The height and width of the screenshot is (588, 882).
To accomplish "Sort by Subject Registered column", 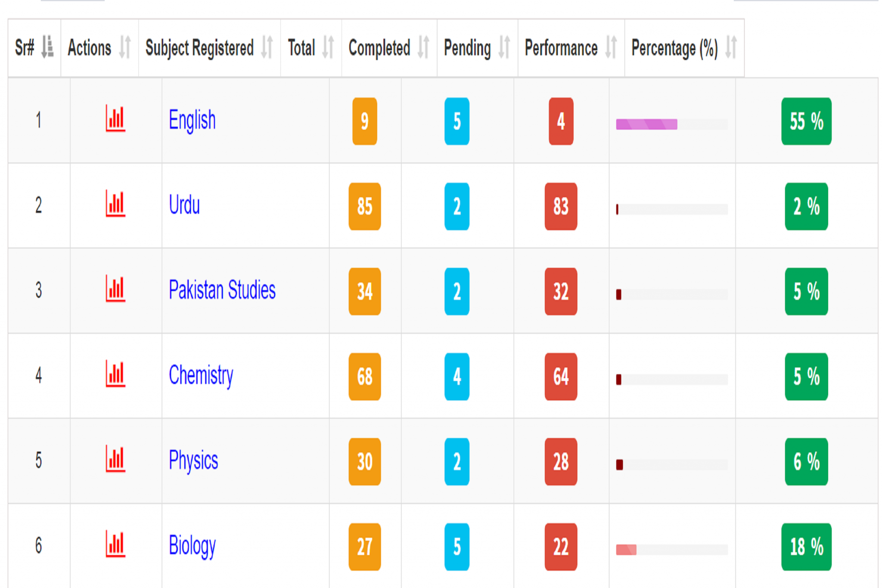I will pos(267,47).
